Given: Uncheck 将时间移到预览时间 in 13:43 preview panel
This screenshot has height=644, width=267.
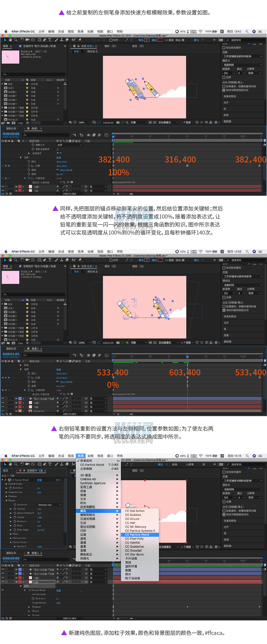Looking at the screenshot, I should (224, 90).
